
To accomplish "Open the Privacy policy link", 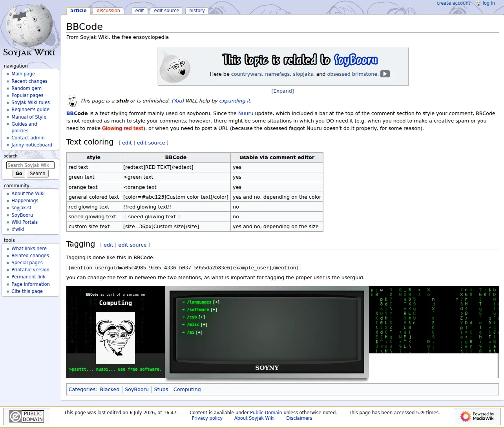I will [x=207, y=418].
